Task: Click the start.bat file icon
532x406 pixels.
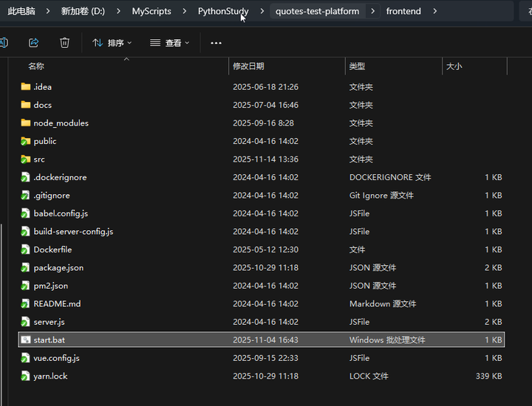Action: pyautogui.click(x=26, y=340)
